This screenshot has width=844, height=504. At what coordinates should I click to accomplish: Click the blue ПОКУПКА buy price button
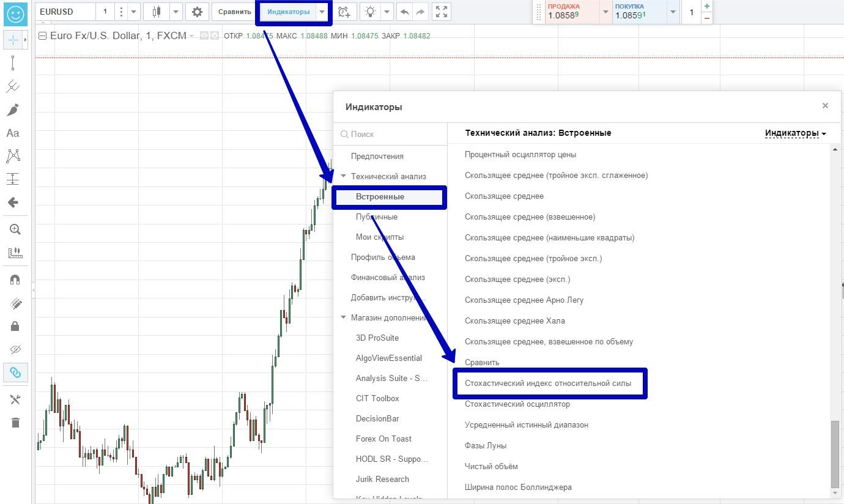click(639, 12)
